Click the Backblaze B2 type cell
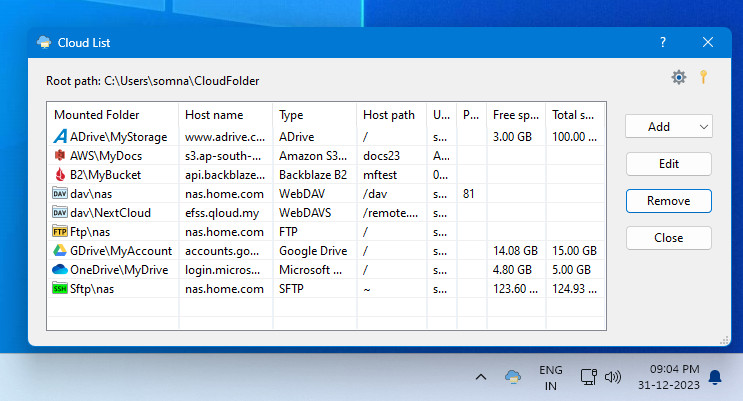Screen dimensions: 743x401 [x=313, y=175]
